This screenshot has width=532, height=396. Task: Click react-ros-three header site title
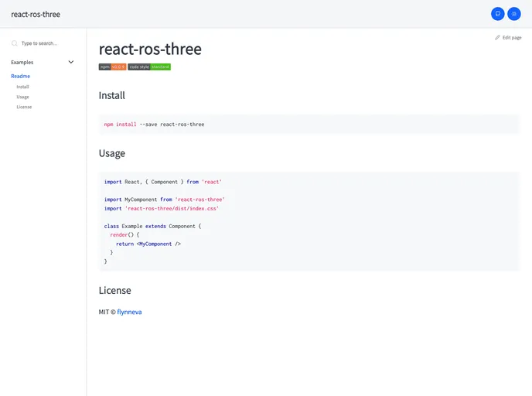[x=36, y=14]
